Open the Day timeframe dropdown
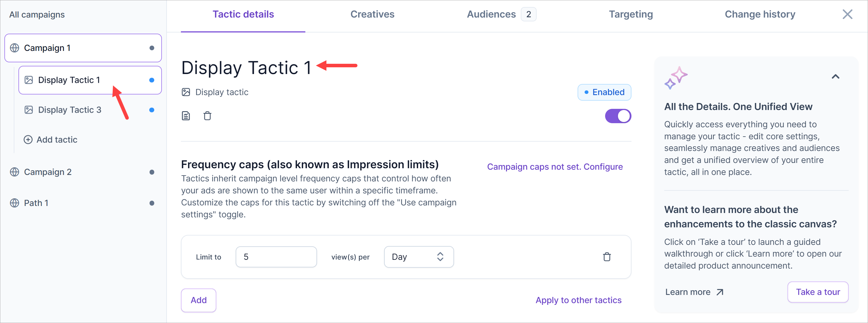This screenshot has width=868, height=323. (x=419, y=257)
